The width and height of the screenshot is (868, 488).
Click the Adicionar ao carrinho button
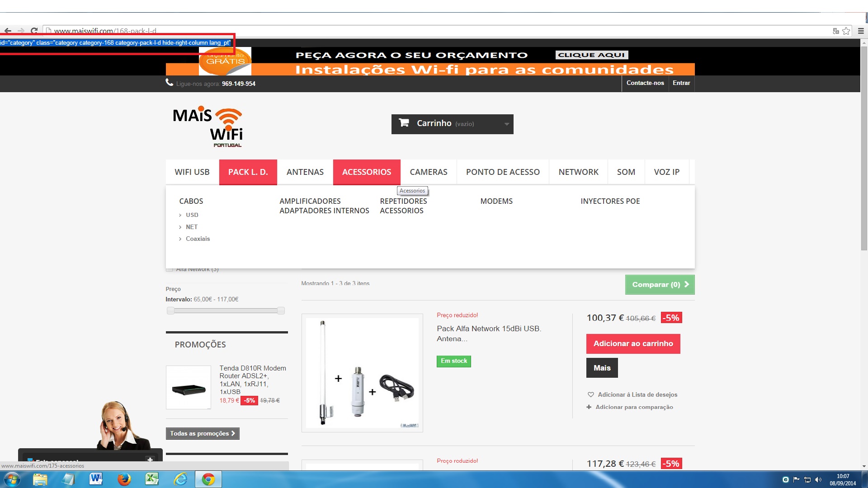tap(633, 344)
